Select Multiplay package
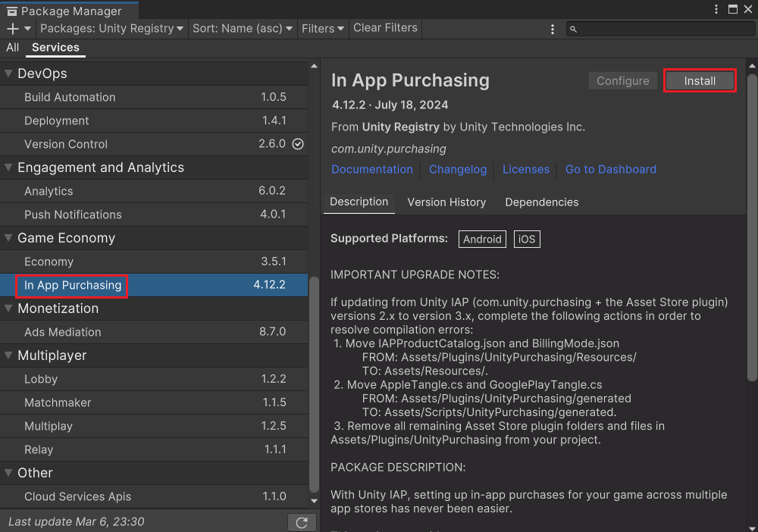The image size is (758, 532). (154, 426)
